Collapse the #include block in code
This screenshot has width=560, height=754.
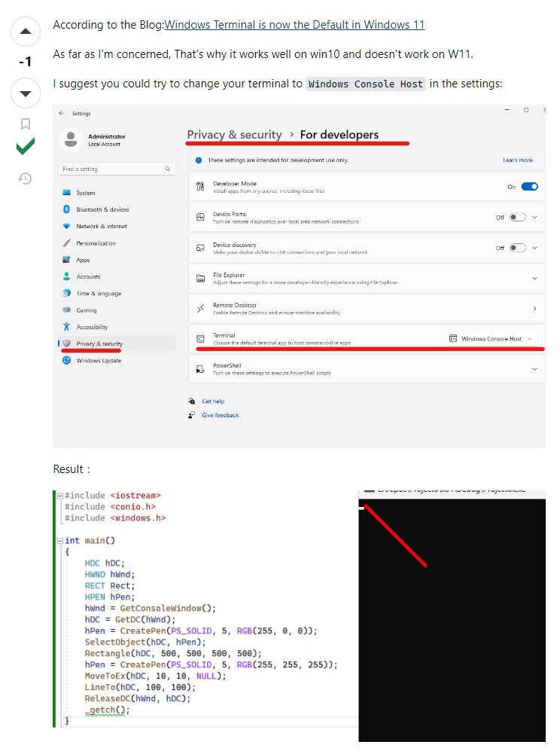point(60,496)
